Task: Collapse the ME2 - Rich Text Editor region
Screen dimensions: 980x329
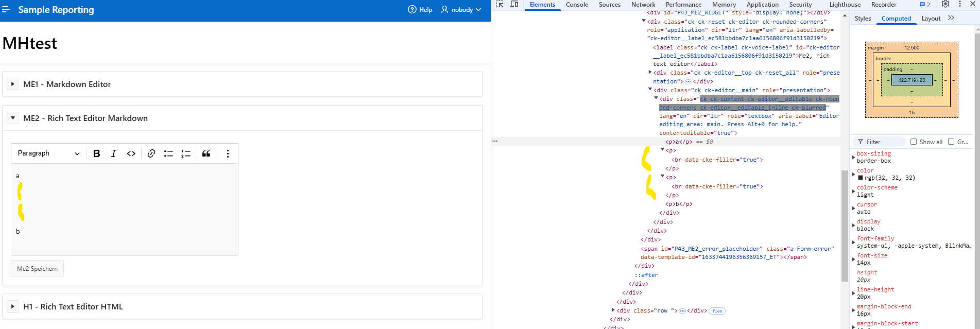Action: tap(13, 118)
